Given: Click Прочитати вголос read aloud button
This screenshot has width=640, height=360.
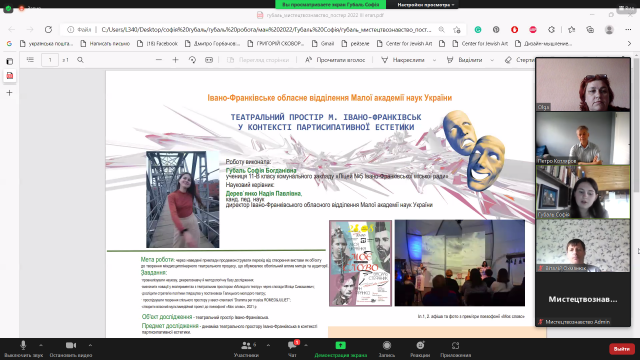Looking at the screenshot, I should coord(335,60).
